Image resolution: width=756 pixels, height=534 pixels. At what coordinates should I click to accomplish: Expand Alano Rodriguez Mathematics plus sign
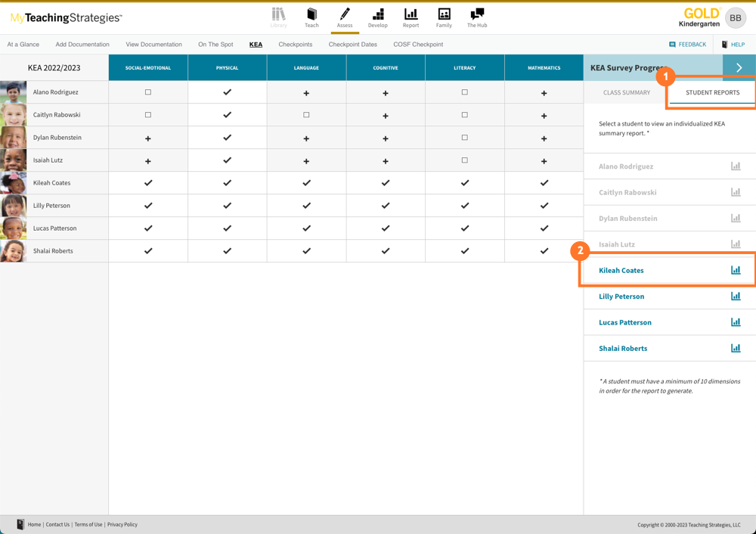(544, 93)
